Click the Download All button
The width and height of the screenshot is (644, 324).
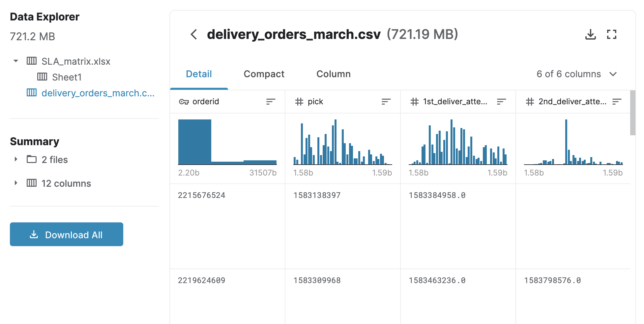(x=67, y=234)
